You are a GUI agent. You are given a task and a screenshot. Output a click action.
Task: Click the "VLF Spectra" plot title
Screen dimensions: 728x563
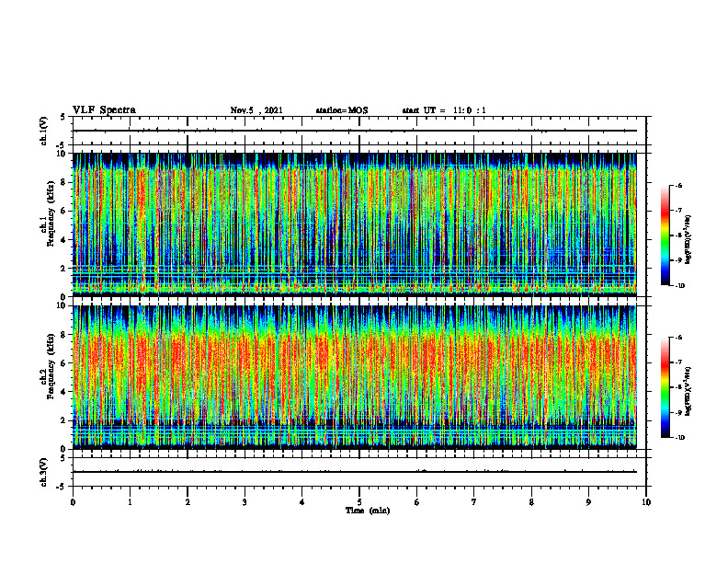[104, 110]
